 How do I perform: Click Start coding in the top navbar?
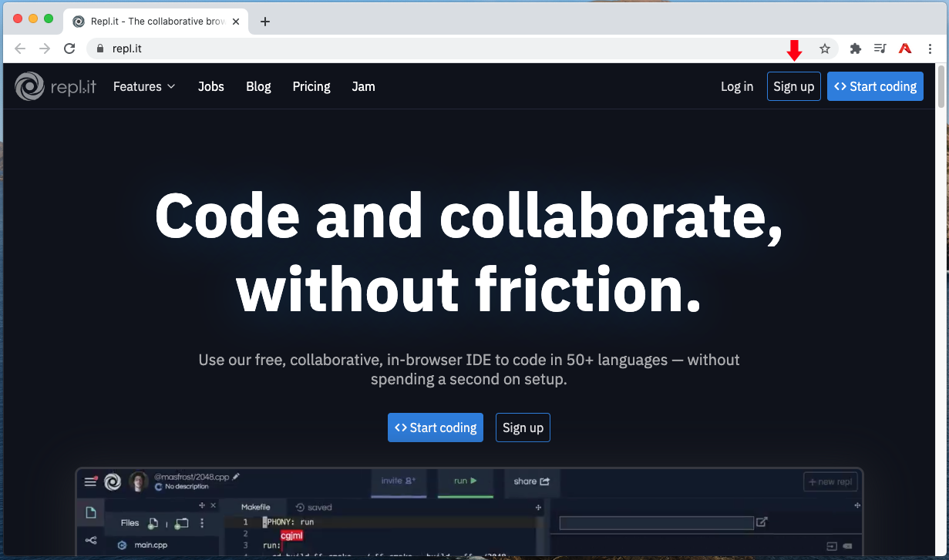click(875, 86)
